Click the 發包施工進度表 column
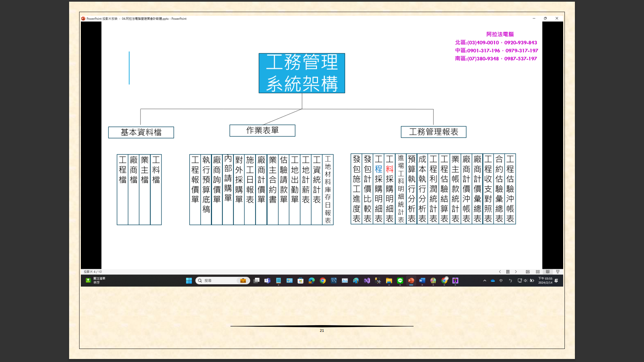 pyautogui.click(x=357, y=189)
